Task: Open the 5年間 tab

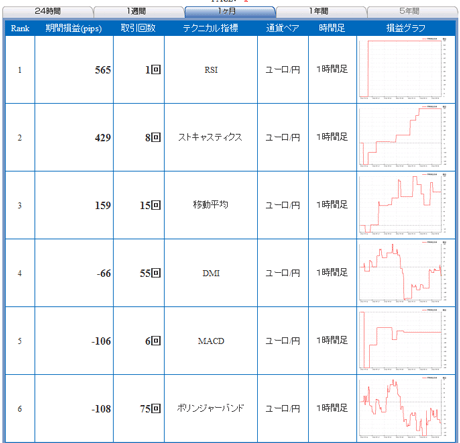Action: [x=412, y=12]
